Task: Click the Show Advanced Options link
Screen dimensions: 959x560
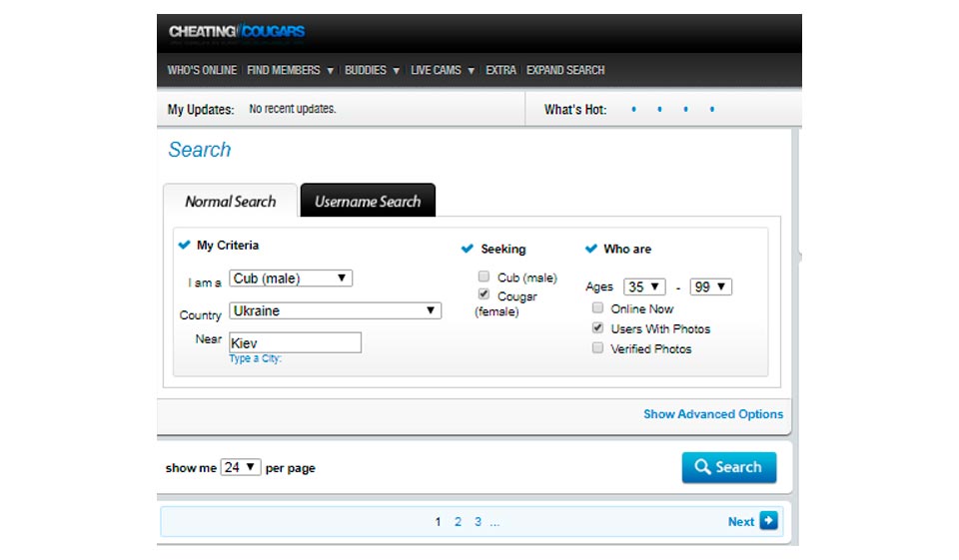Action: tap(713, 414)
